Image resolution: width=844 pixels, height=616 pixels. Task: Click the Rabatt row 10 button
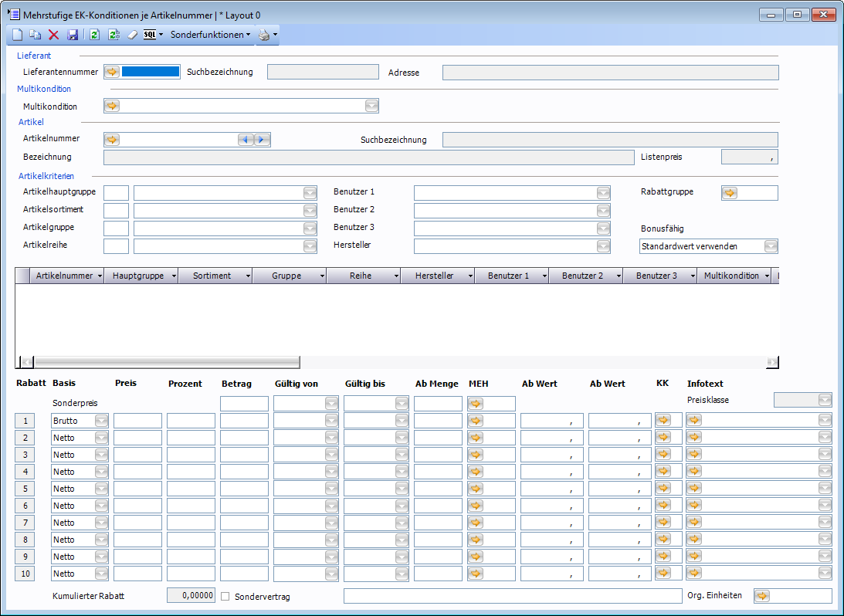[x=25, y=574]
